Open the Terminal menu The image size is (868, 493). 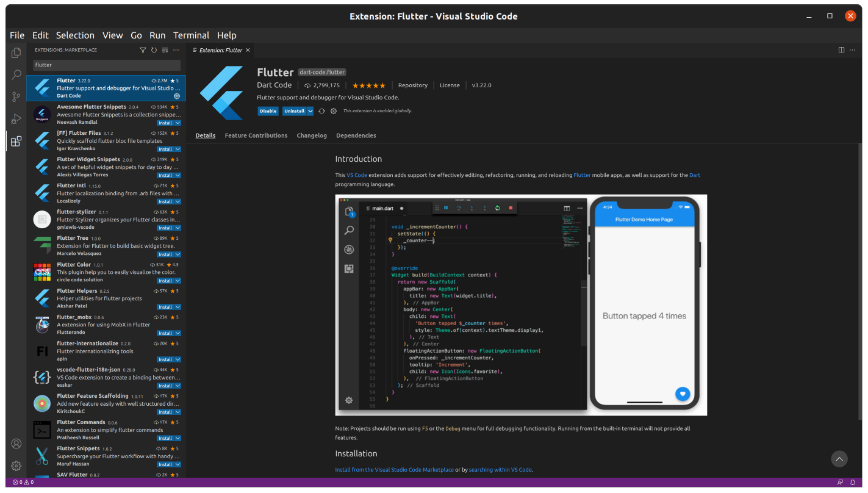point(191,35)
